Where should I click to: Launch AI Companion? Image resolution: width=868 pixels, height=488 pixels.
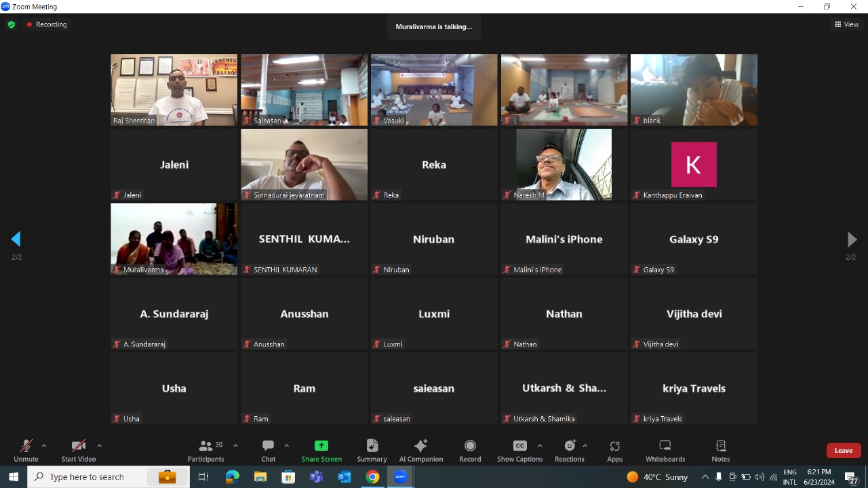(x=421, y=450)
